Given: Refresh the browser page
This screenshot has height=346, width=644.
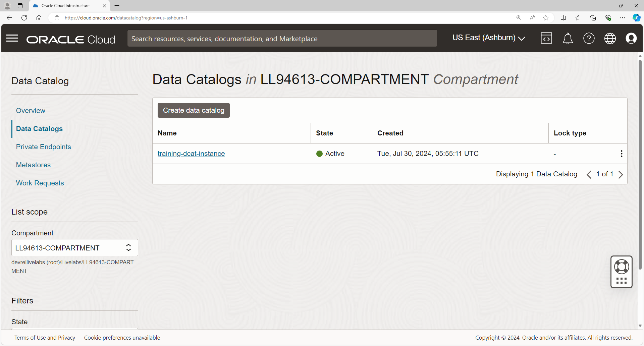Looking at the screenshot, I should tap(24, 18).
